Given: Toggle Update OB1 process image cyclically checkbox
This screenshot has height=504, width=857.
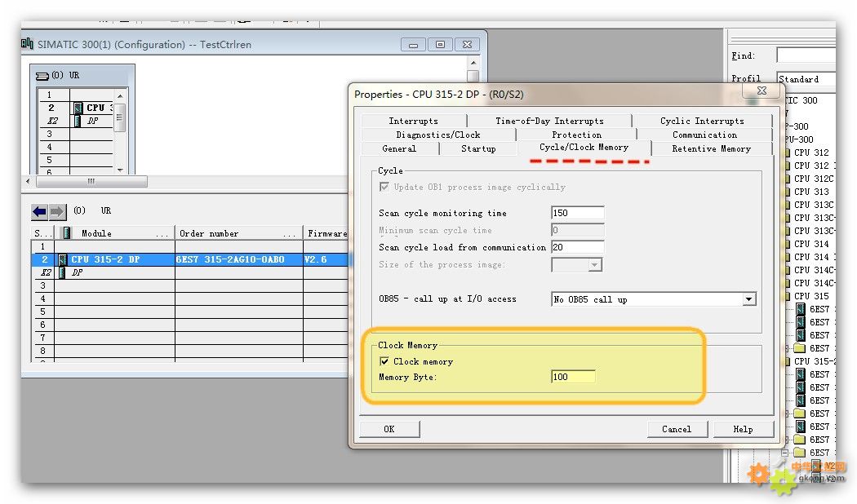Looking at the screenshot, I should (x=384, y=187).
